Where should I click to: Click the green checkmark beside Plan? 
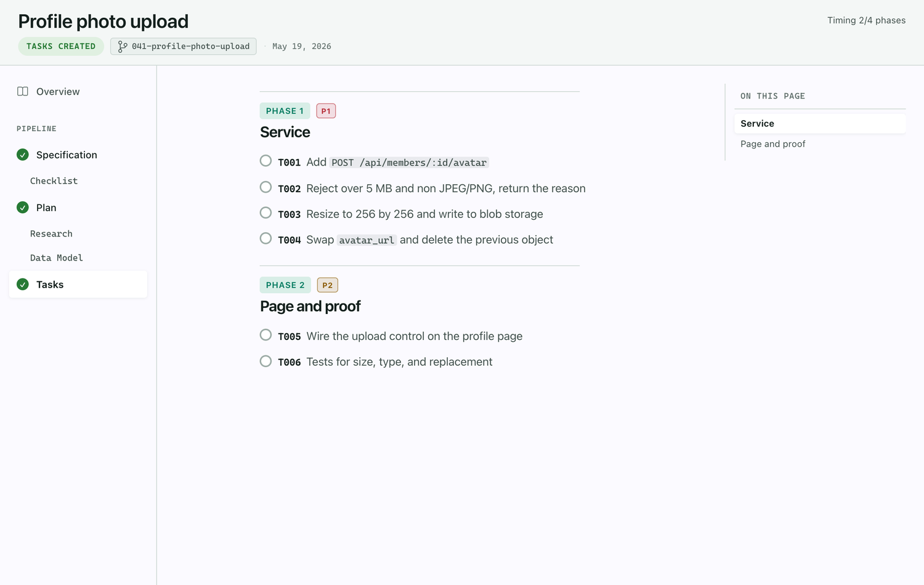pyautogui.click(x=23, y=208)
